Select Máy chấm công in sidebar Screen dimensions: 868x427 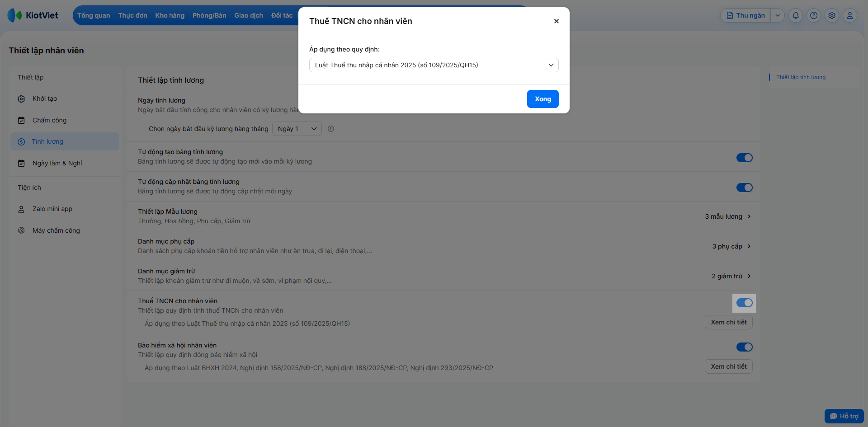coord(65,230)
